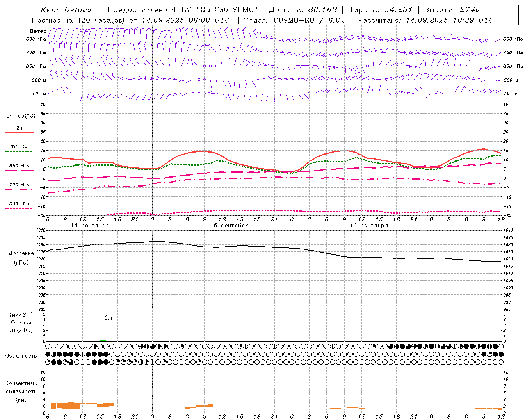Click the station name Kem_Belovo in header
The image size is (525, 420).
(x=66, y=10)
